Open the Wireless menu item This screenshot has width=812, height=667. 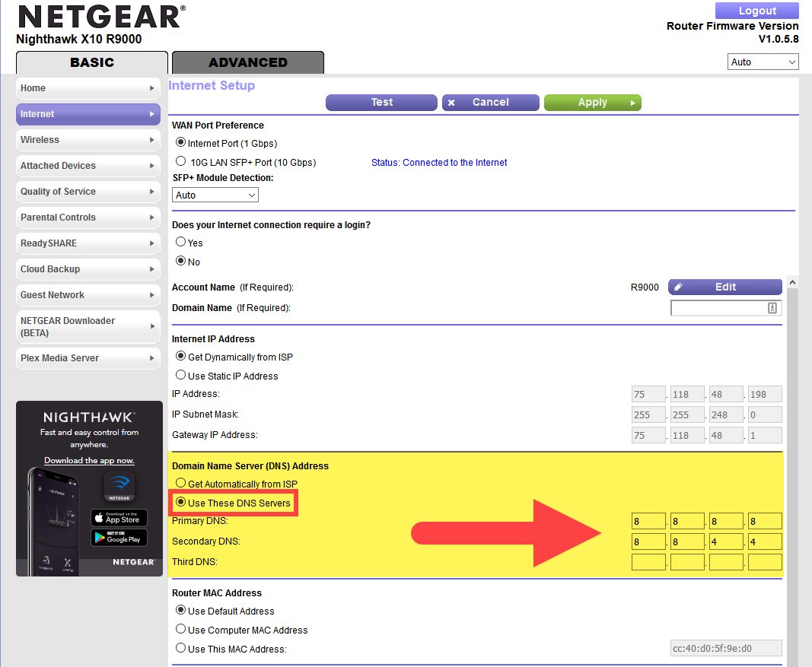(88, 140)
